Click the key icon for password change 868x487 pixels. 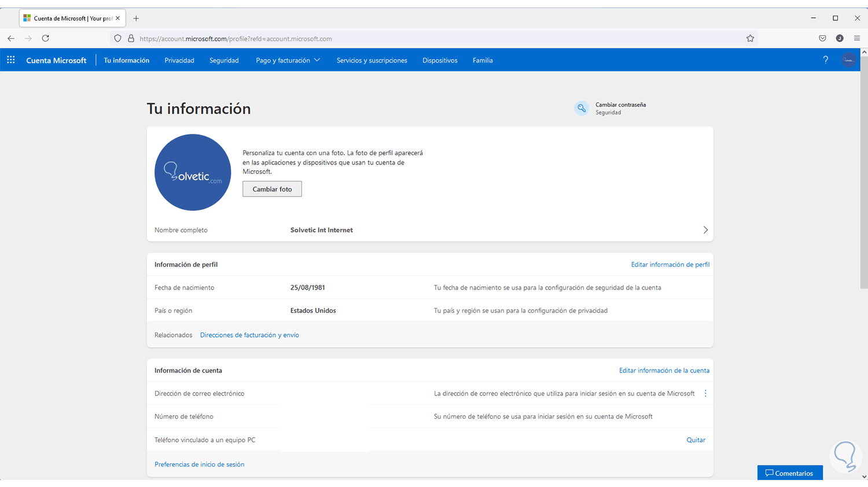[582, 108]
